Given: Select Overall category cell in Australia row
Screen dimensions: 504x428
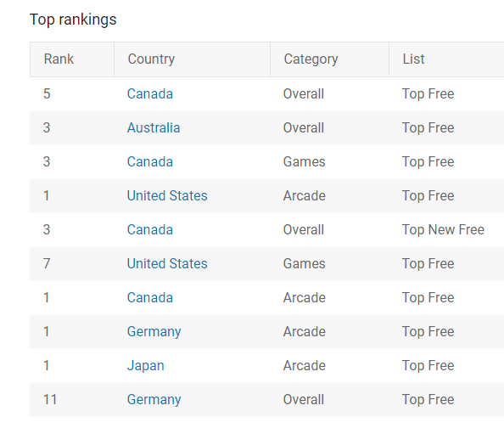Looking at the screenshot, I should pyautogui.click(x=304, y=127).
